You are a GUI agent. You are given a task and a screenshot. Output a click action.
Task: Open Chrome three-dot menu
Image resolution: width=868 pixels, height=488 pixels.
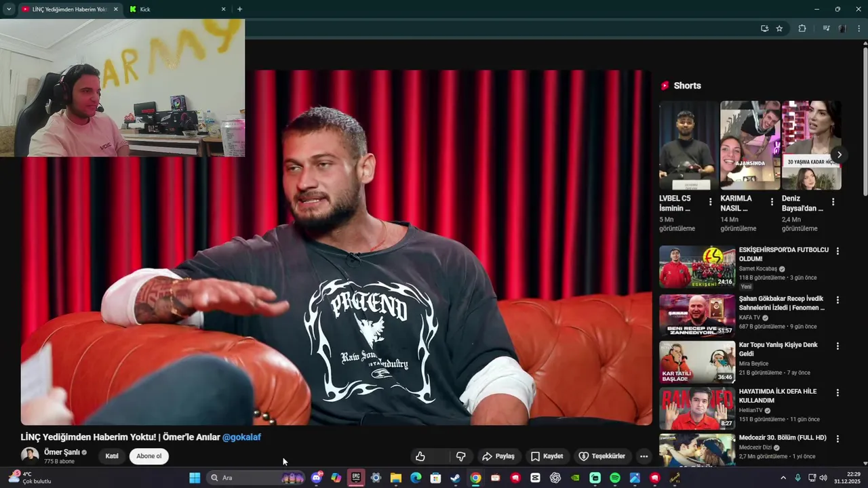click(x=859, y=28)
